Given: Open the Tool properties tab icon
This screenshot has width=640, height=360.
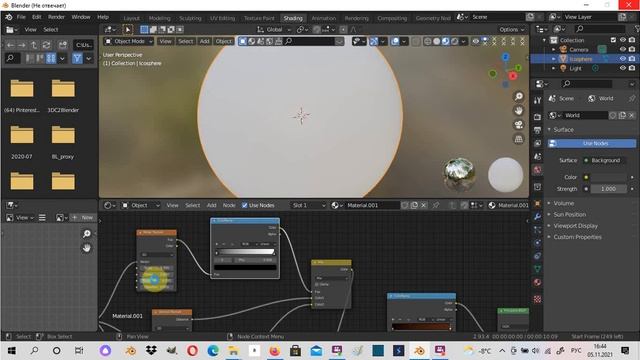Looking at the screenshot, I should (x=537, y=100).
